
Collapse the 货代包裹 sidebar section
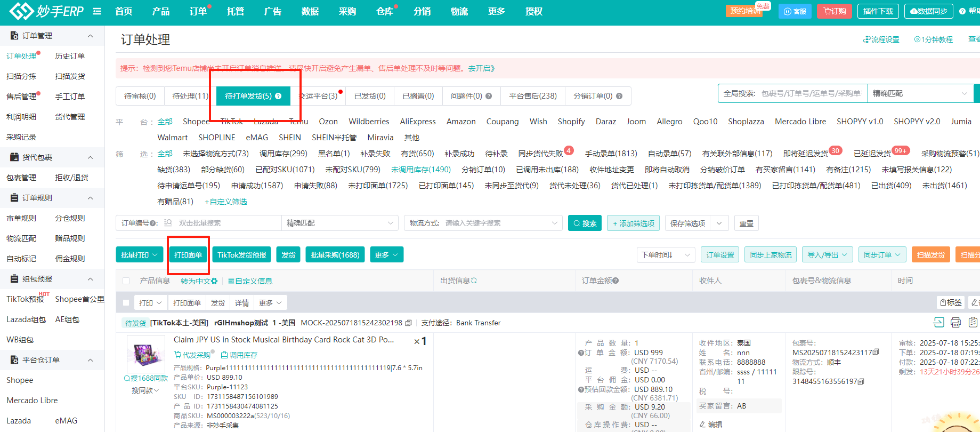tap(90, 157)
